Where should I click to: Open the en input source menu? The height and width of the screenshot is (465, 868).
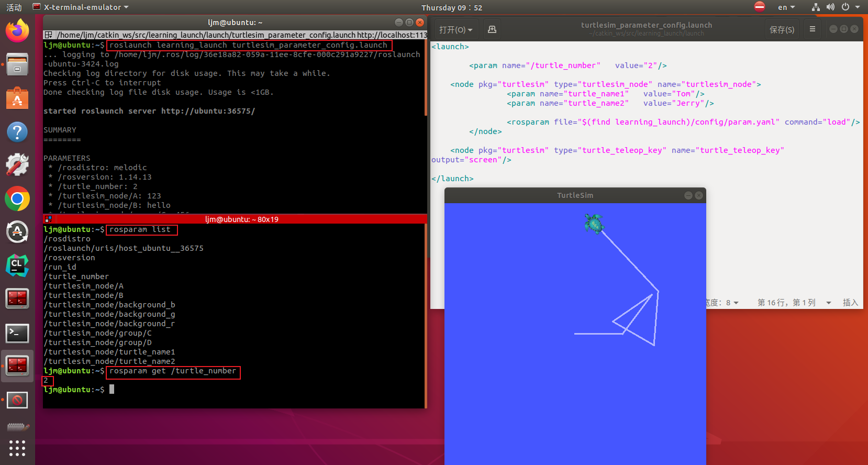click(786, 7)
